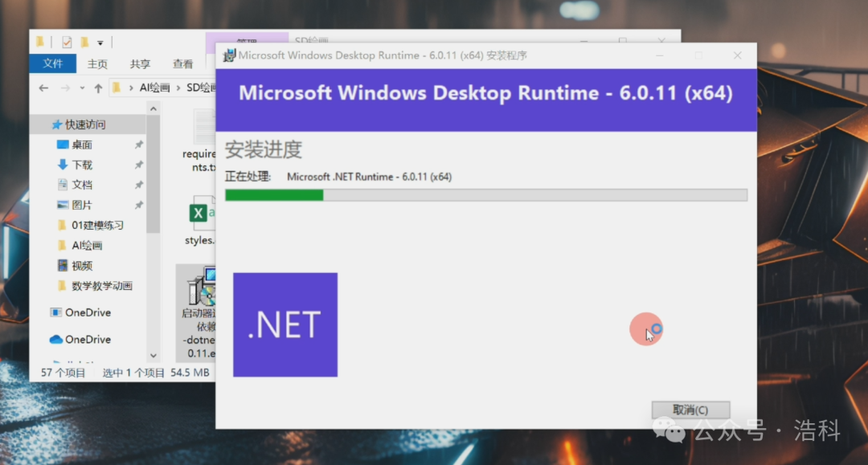Screen dimensions: 868x465
Task: Open the 文件 menu in File Explorer
Action: coord(52,63)
